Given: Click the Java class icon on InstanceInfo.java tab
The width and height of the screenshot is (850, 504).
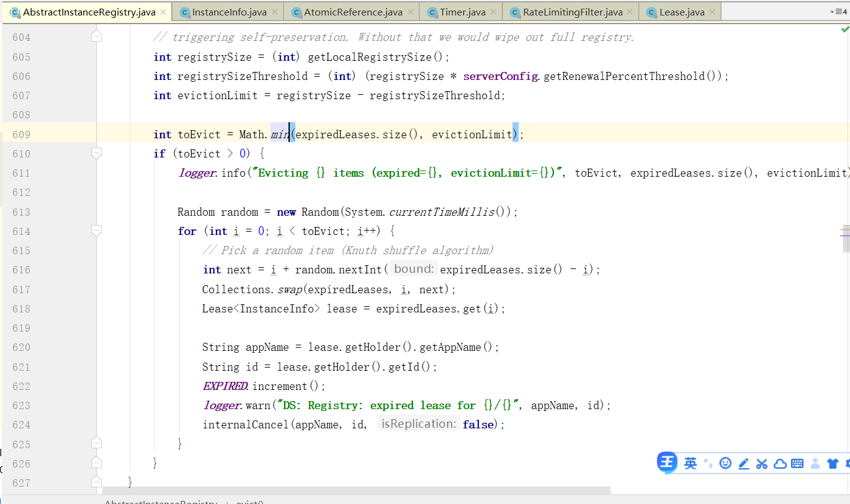Looking at the screenshot, I should [185, 12].
